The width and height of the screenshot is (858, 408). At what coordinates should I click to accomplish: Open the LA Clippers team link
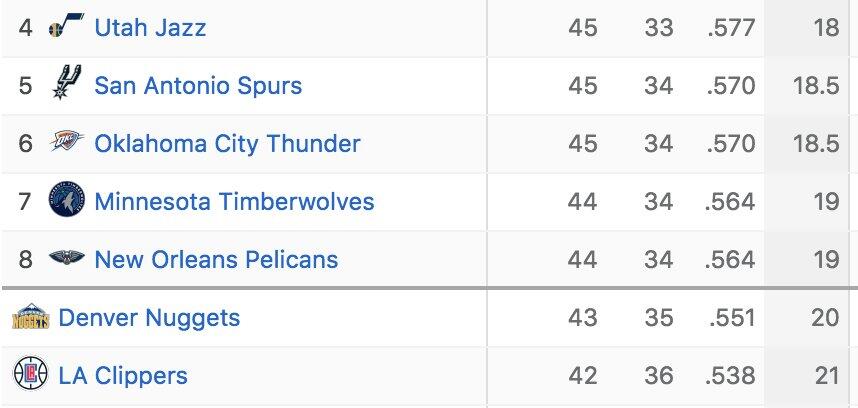[123, 376]
